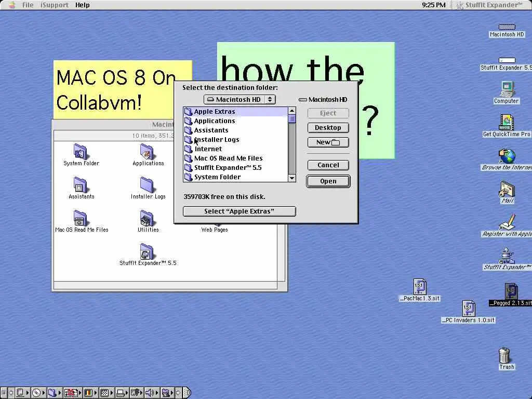Image resolution: width=532 pixels, height=399 pixels.
Task: Open the StuffIt Expander application menu
Action: [489, 5]
